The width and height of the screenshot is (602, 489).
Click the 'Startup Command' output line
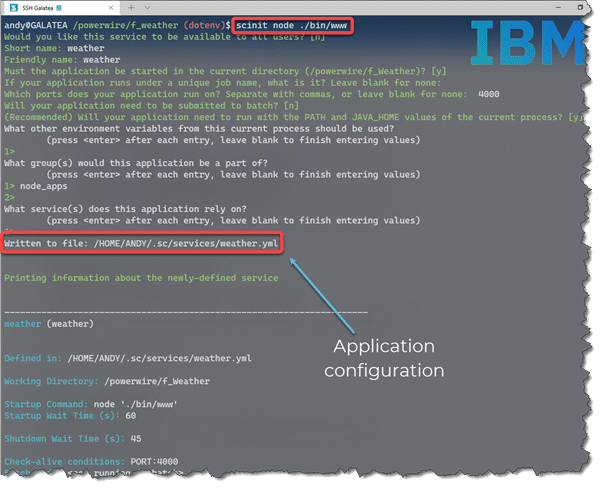coord(91,404)
